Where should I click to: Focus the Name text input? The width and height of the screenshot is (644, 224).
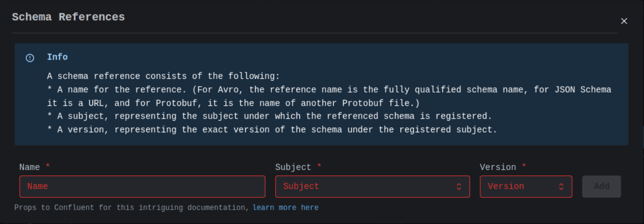(x=142, y=187)
